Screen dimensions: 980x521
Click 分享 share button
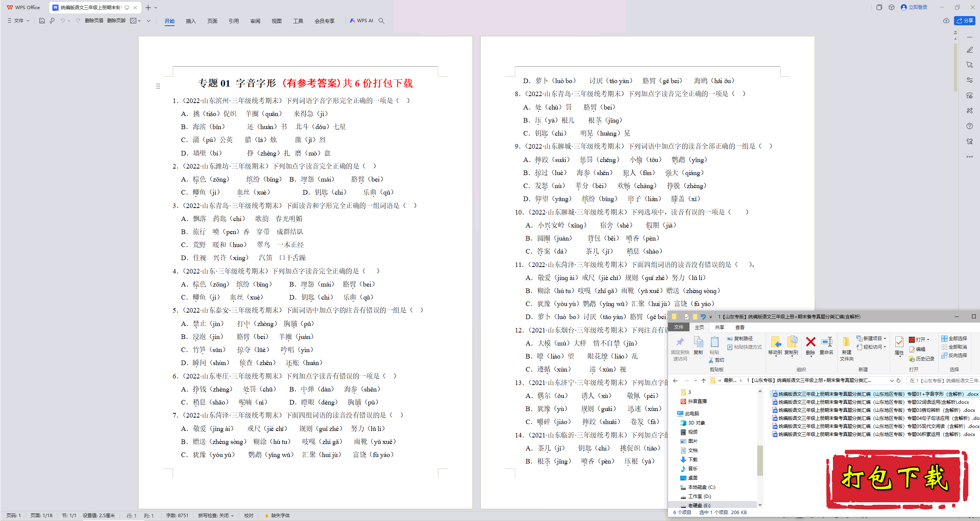click(965, 21)
